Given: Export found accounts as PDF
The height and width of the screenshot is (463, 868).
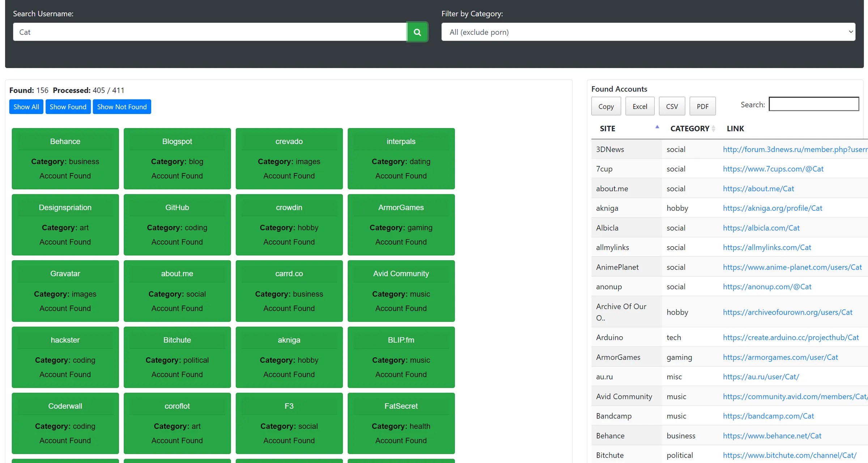Looking at the screenshot, I should tap(703, 106).
